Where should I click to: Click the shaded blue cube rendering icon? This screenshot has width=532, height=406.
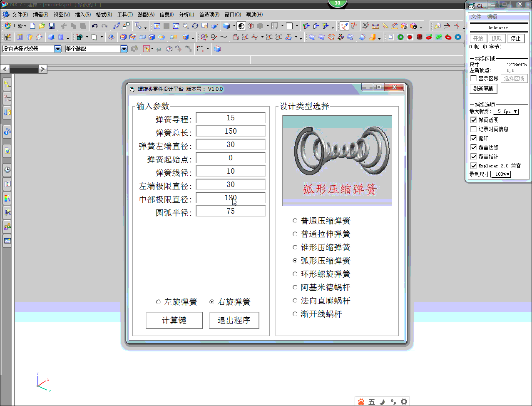click(x=226, y=26)
